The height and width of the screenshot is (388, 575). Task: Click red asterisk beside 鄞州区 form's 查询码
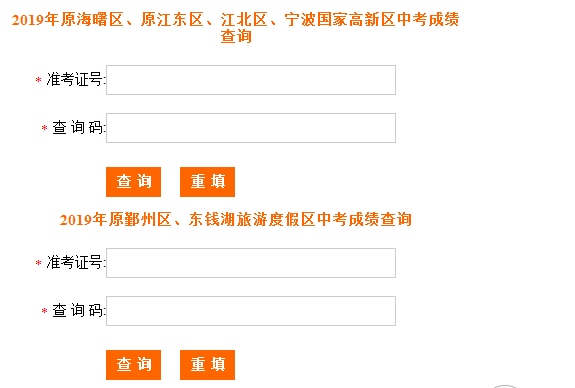pos(44,311)
